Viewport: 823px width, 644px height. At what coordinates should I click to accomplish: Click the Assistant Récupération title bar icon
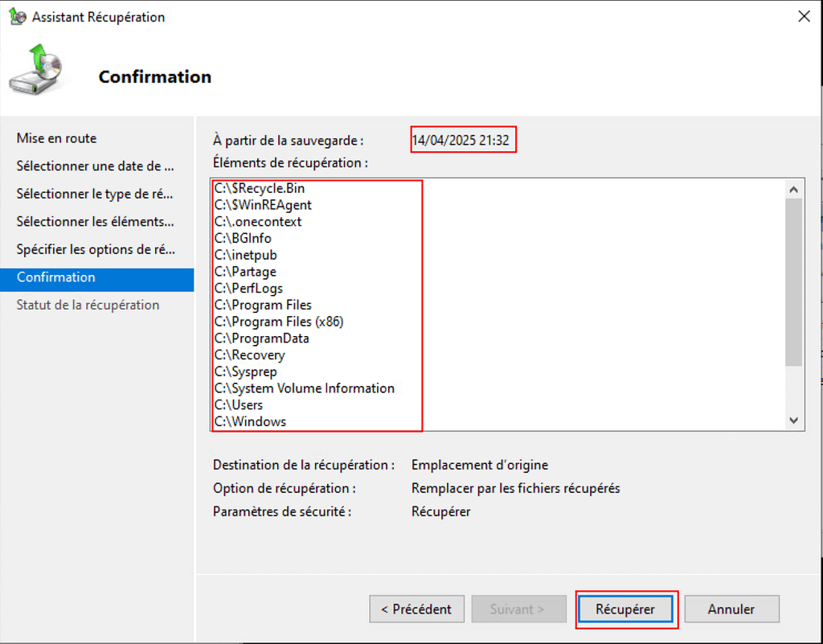(17, 17)
